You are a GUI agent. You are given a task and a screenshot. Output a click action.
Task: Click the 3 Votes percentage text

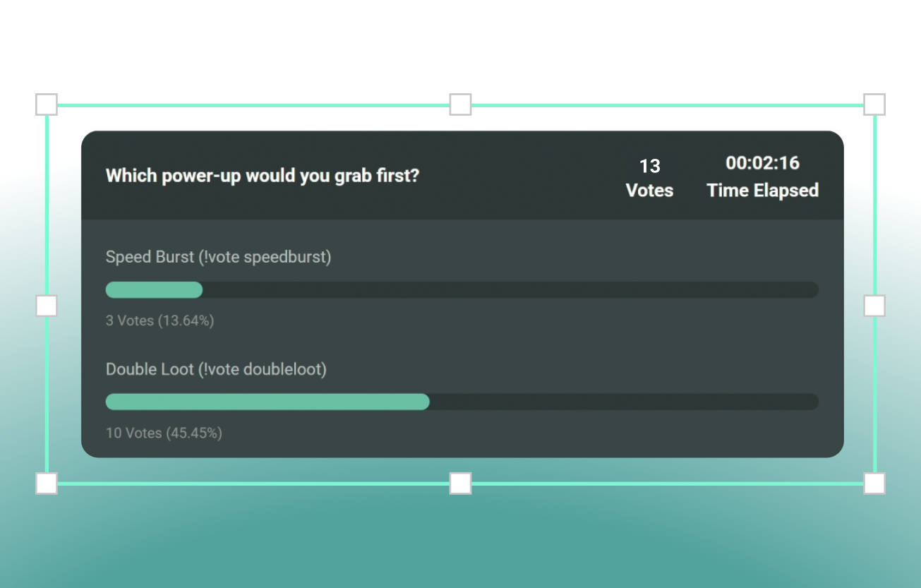[x=159, y=320]
